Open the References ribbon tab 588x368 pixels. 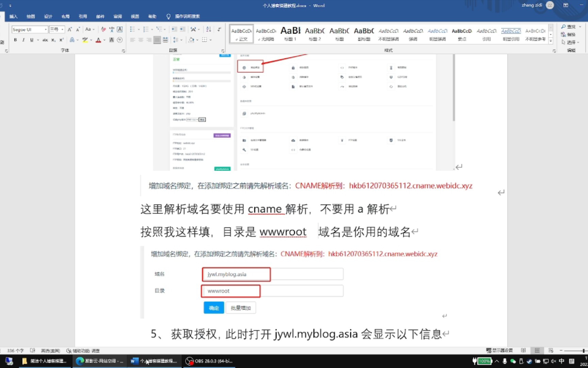pos(83,16)
